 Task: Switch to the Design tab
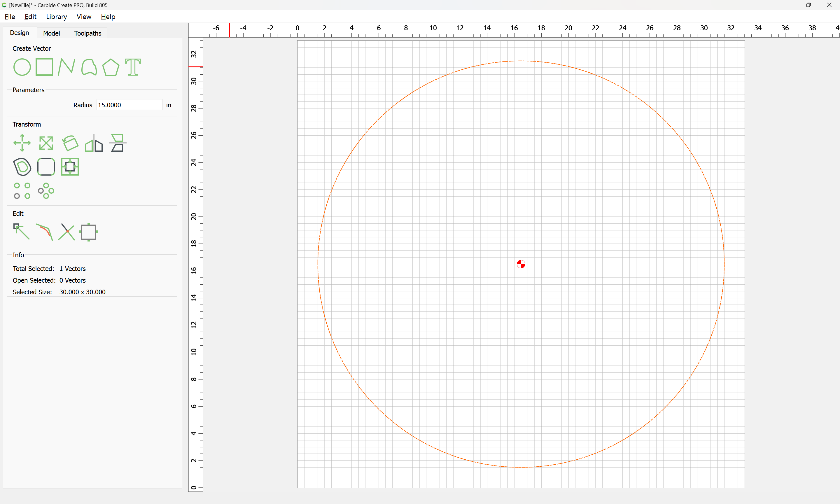pos(19,33)
